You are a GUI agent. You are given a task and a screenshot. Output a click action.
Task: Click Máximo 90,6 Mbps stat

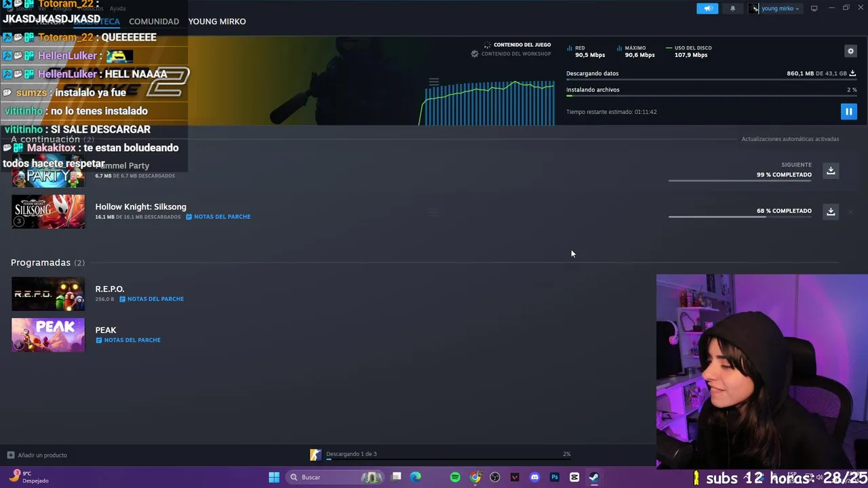coord(636,52)
